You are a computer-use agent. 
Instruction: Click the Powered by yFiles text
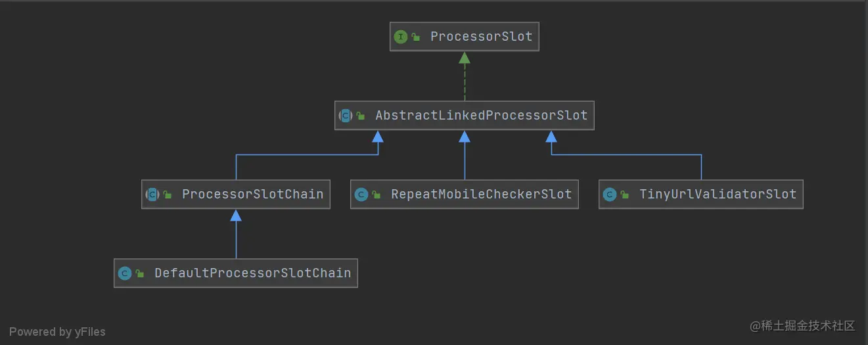tap(57, 332)
